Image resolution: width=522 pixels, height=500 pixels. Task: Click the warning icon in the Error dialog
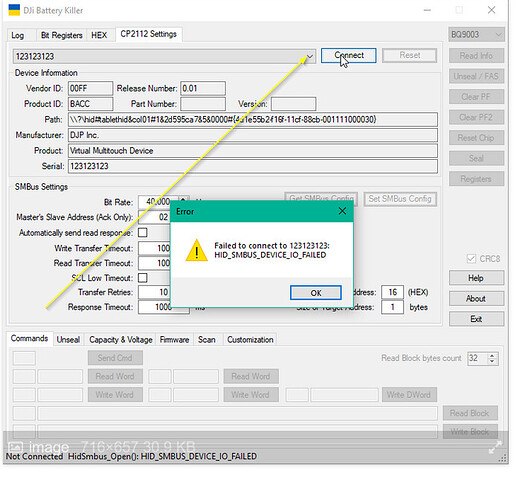pyautogui.click(x=197, y=250)
